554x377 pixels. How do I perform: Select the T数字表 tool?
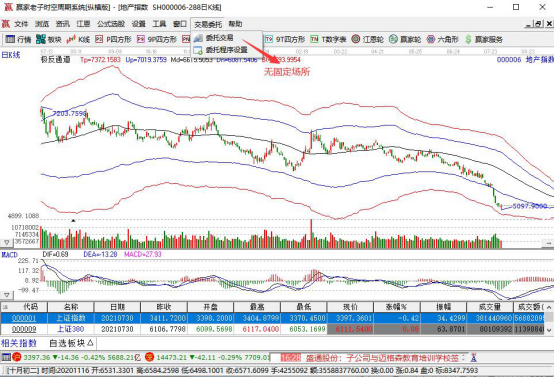[x=328, y=39]
